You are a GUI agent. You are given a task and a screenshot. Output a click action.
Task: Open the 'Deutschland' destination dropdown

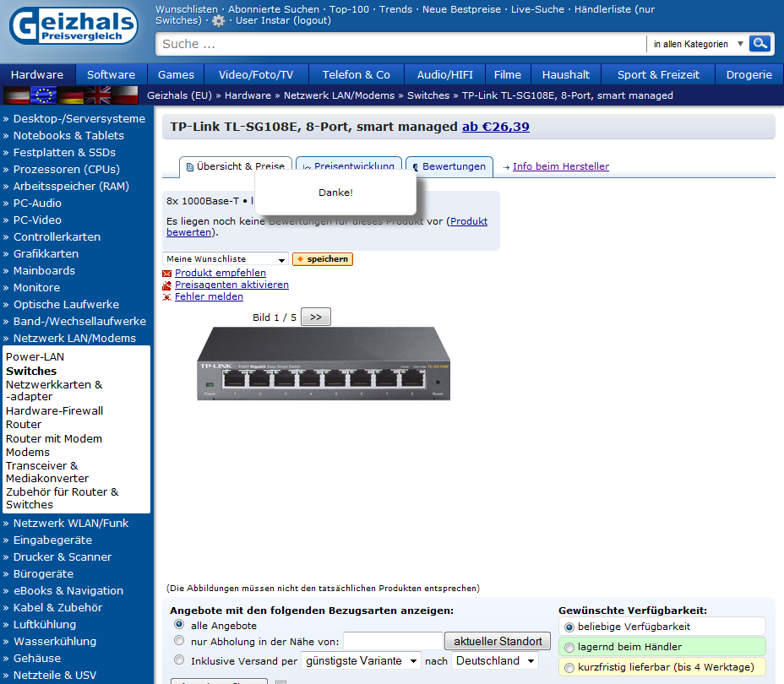[495, 660]
